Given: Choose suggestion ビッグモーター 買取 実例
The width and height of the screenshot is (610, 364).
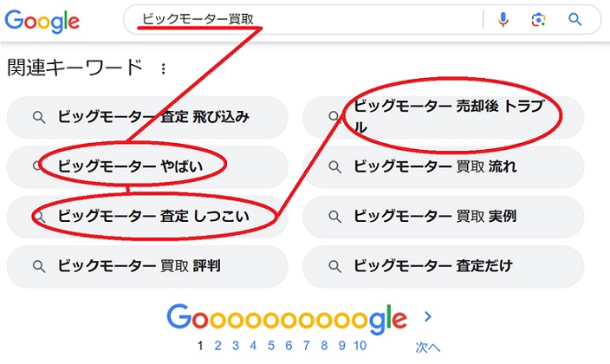Looking at the screenshot, I should [x=436, y=216].
